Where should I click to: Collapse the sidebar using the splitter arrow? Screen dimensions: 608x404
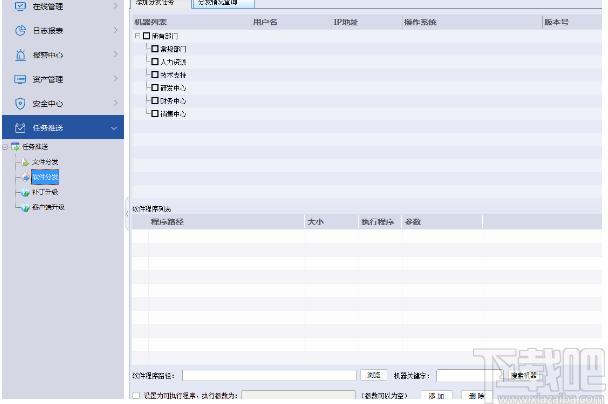pos(127,213)
